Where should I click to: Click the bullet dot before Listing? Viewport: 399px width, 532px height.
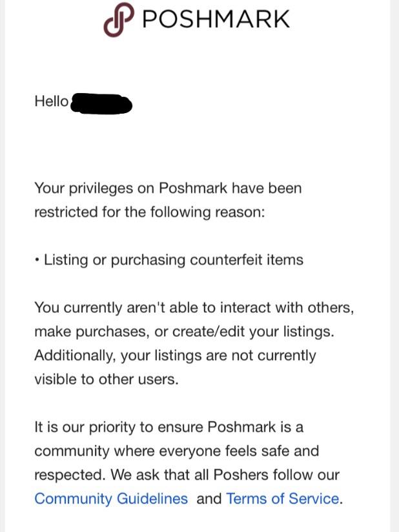click(37, 261)
